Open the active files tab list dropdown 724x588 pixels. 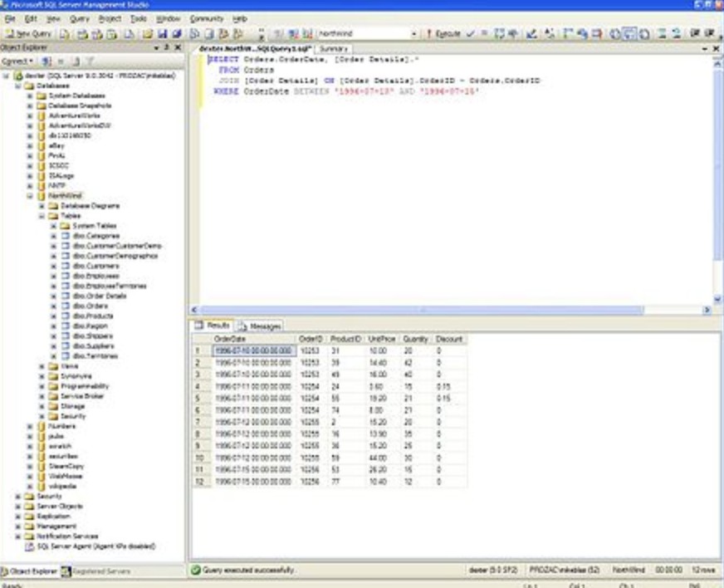tap(705, 48)
